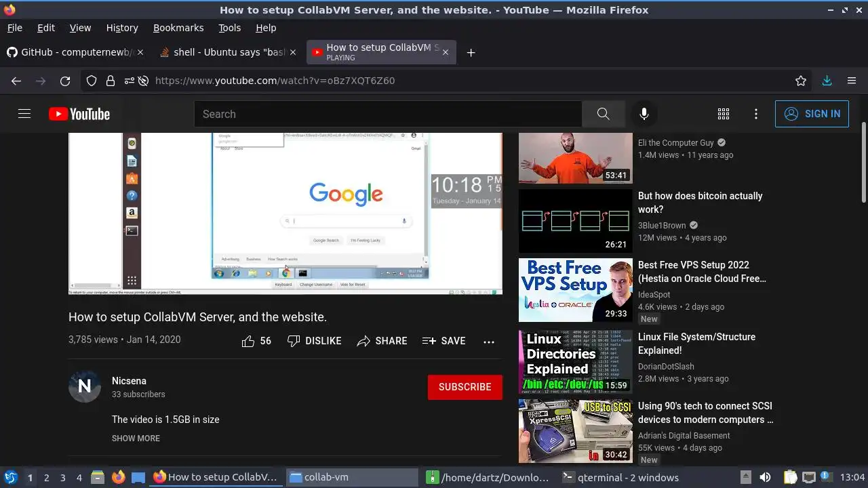Share the CollabVM video
The width and height of the screenshot is (868, 488).
click(382, 341)
